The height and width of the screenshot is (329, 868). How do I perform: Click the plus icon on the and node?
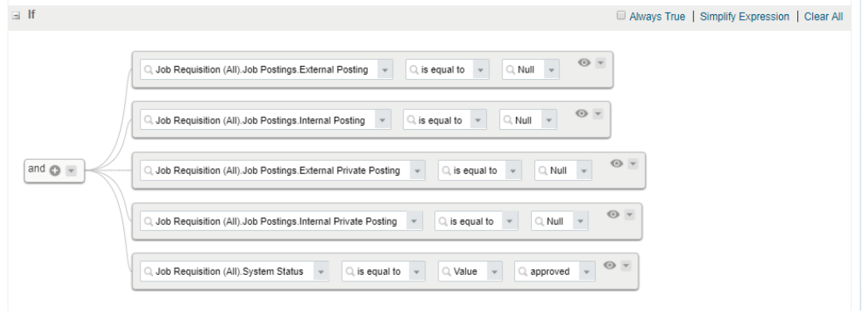click(x=55, y=171)
